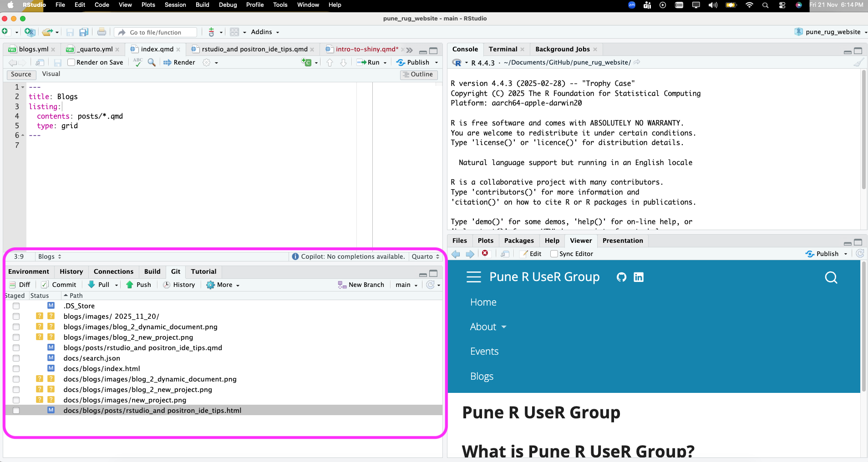Click the GitHub icon in website navbar

(x=621, y=277)
